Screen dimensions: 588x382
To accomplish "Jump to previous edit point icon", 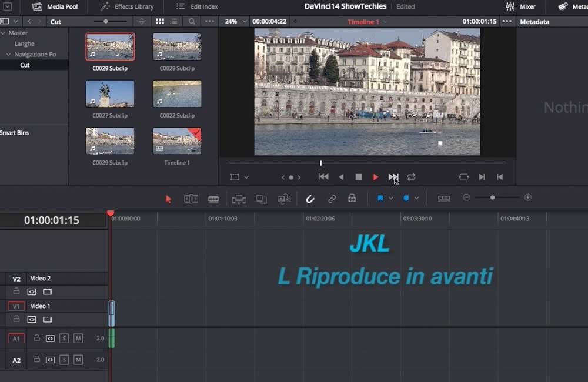I will tap(500, 177).
